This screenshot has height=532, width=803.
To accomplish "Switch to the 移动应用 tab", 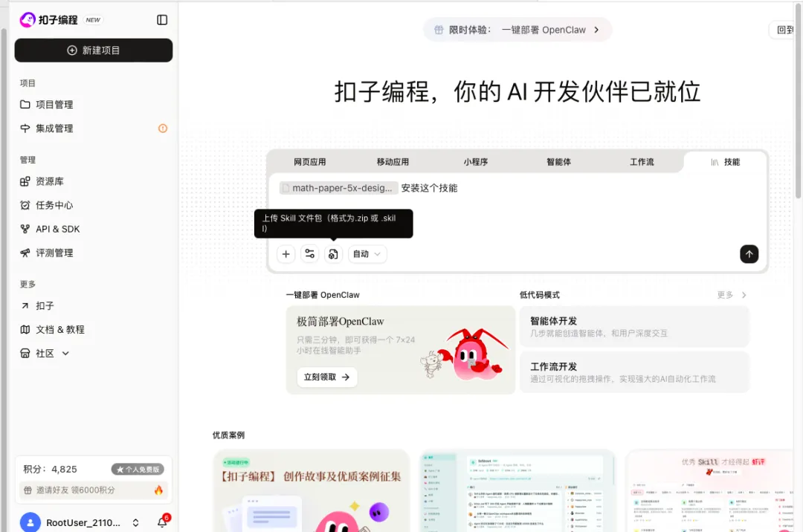I will pos(393,162).
